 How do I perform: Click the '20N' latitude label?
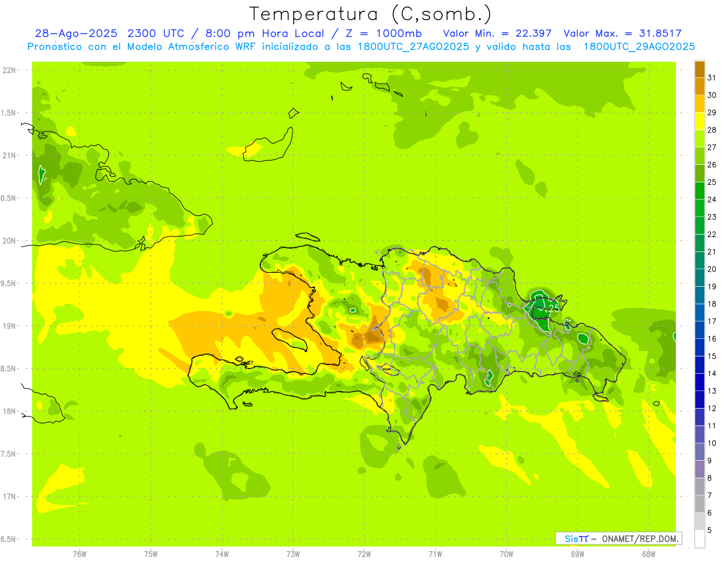pos(10,241)
